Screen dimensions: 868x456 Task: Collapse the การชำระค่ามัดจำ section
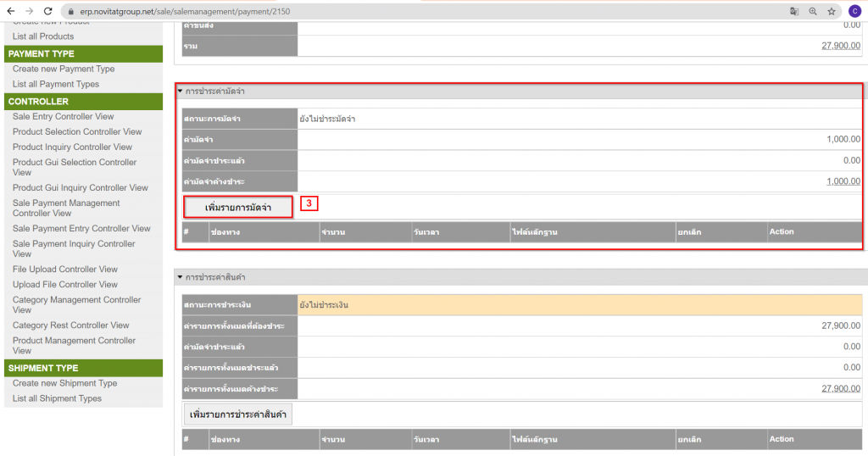(180, 91)
